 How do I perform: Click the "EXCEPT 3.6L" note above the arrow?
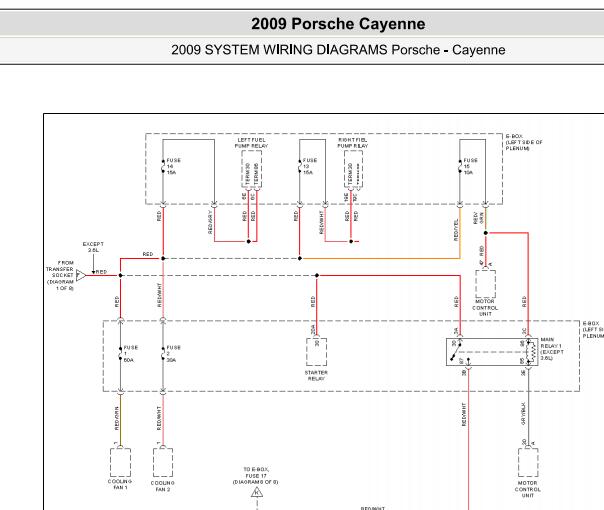point(93,247)
